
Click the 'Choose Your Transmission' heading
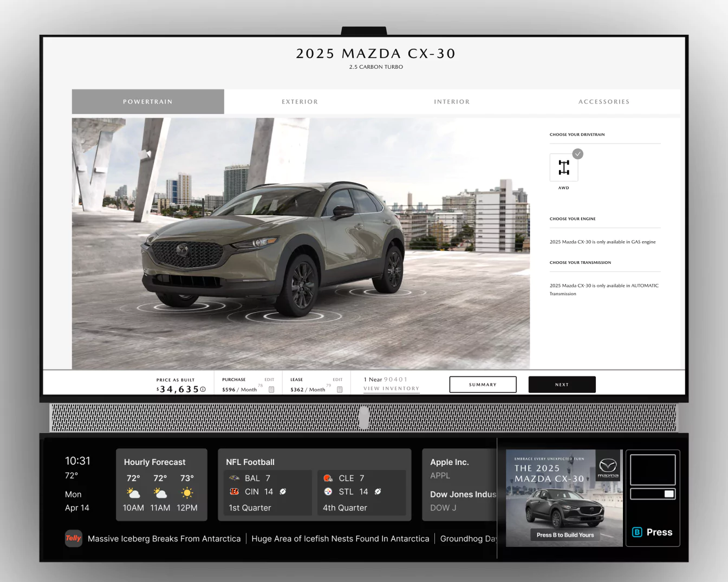(580, 262)
